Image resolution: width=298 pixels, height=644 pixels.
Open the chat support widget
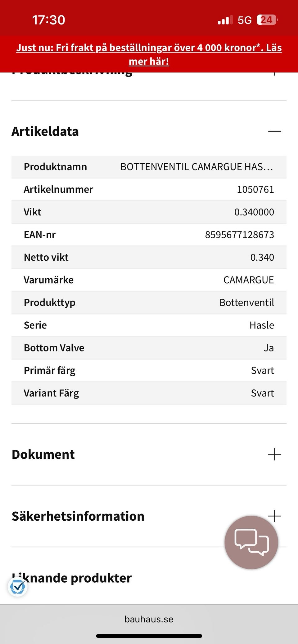point(252,542)
